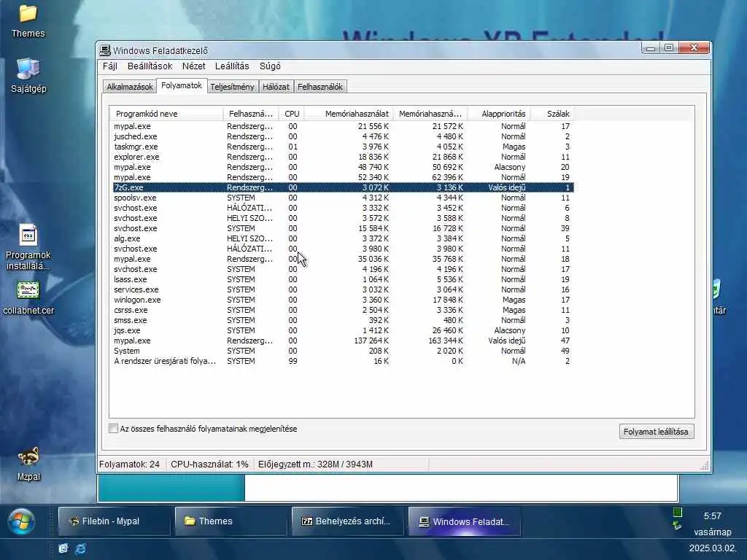Click the Windows Feladat... taskbar button
747x560 pixels.
pyautogui.click(x=464, y=521)
